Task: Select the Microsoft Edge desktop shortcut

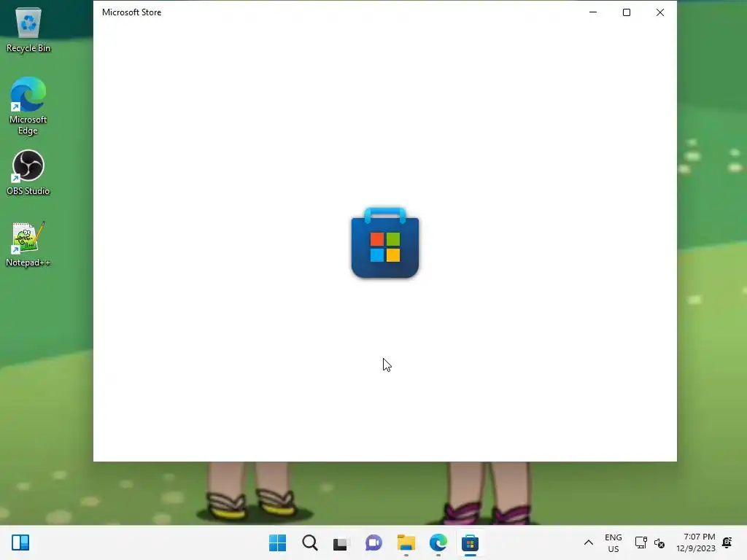Action: [28, 106]
